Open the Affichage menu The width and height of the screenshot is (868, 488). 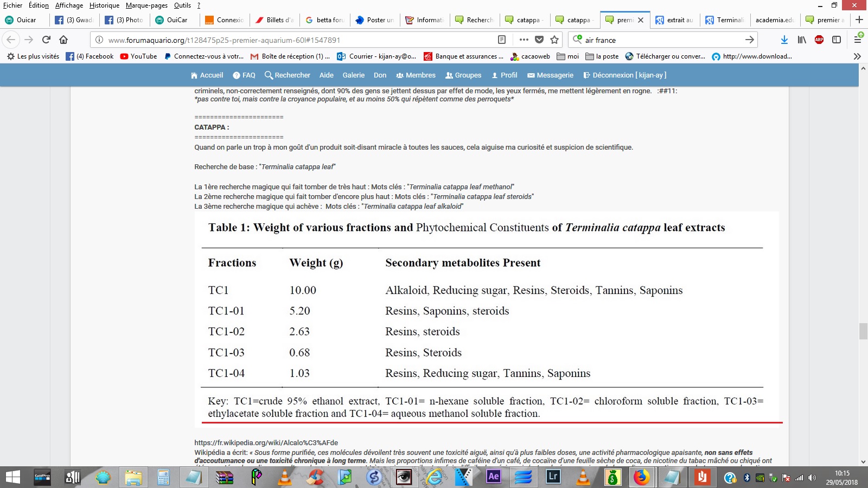[x=69, y=5]
